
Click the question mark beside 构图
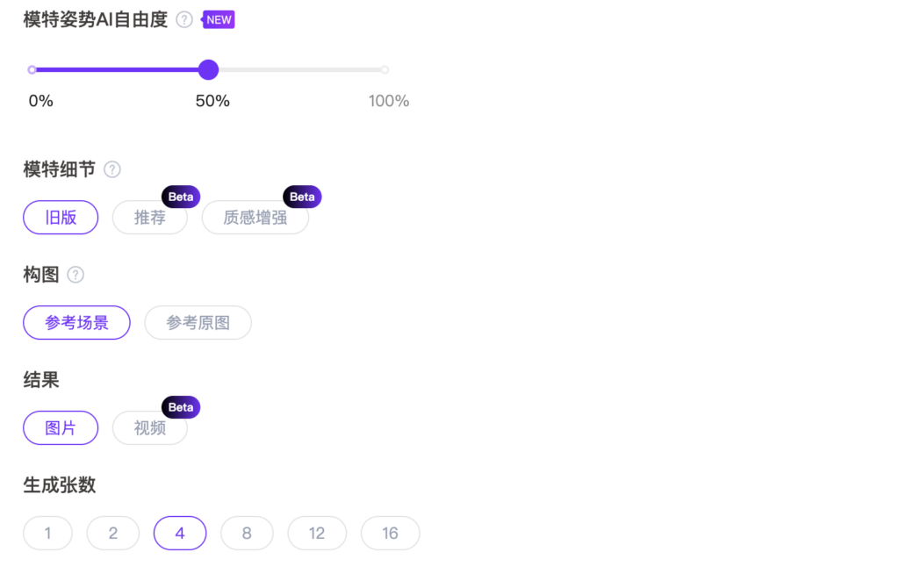click(x=76, y=275)
